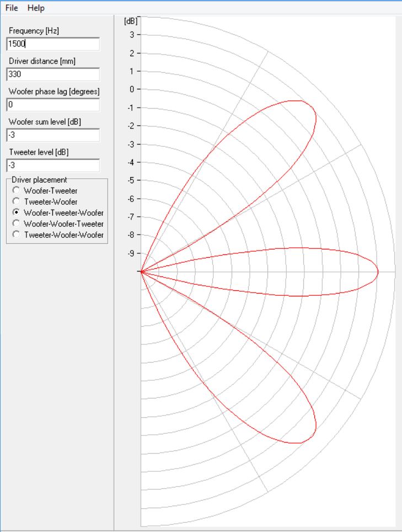Screen dimensions: 402x532
Task: Click the Driver distance [mm] input field
Action: (53, 74)
